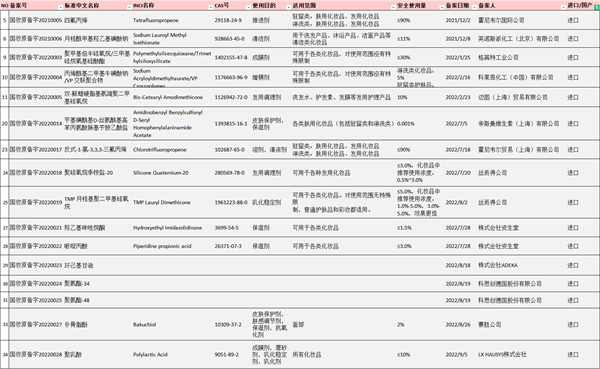Select the date cell 2022/1/25

pos(460,57)
